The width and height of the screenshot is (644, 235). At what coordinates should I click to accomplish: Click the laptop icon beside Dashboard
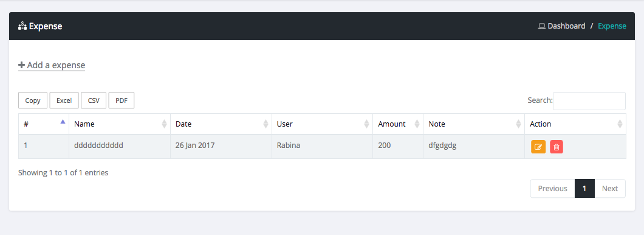coord(542,26)
